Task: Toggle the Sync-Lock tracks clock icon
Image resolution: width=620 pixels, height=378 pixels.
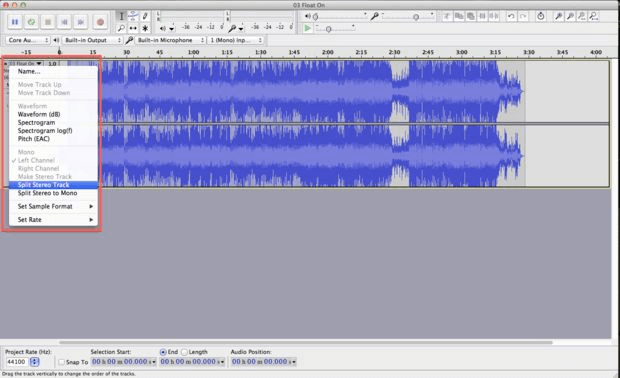Action: point(541,16)
